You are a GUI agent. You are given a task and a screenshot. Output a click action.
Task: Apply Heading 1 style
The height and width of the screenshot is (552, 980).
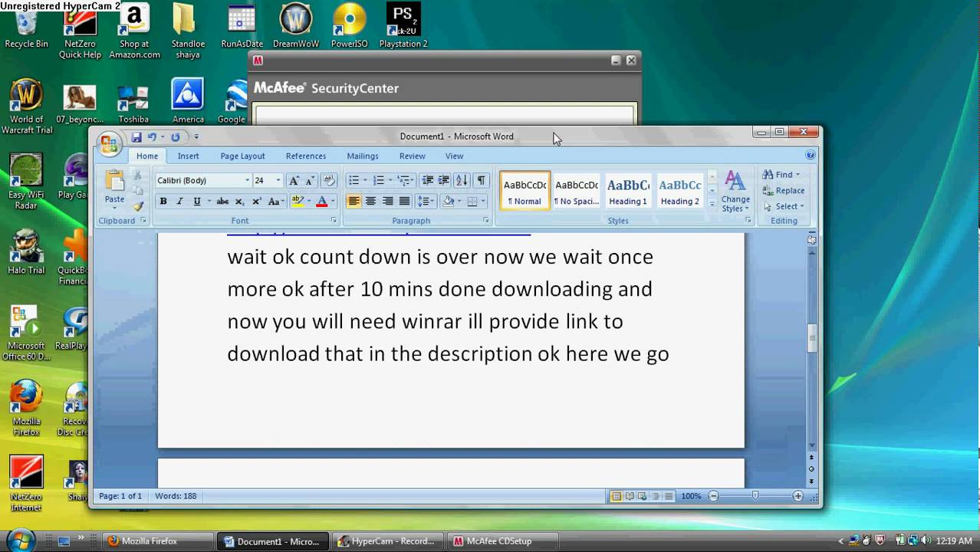pyautogui.click(x=628, y=191)
